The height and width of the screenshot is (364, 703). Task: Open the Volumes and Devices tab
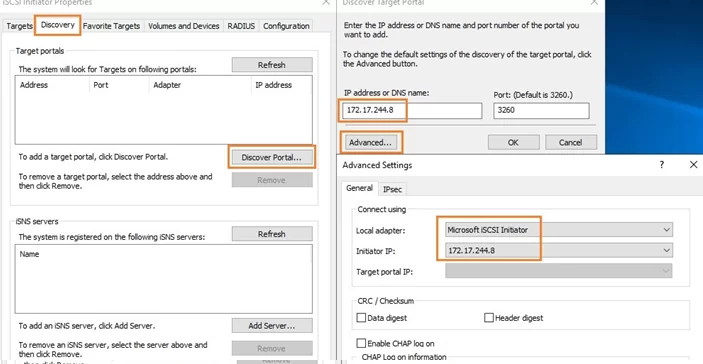coord(183,26)
